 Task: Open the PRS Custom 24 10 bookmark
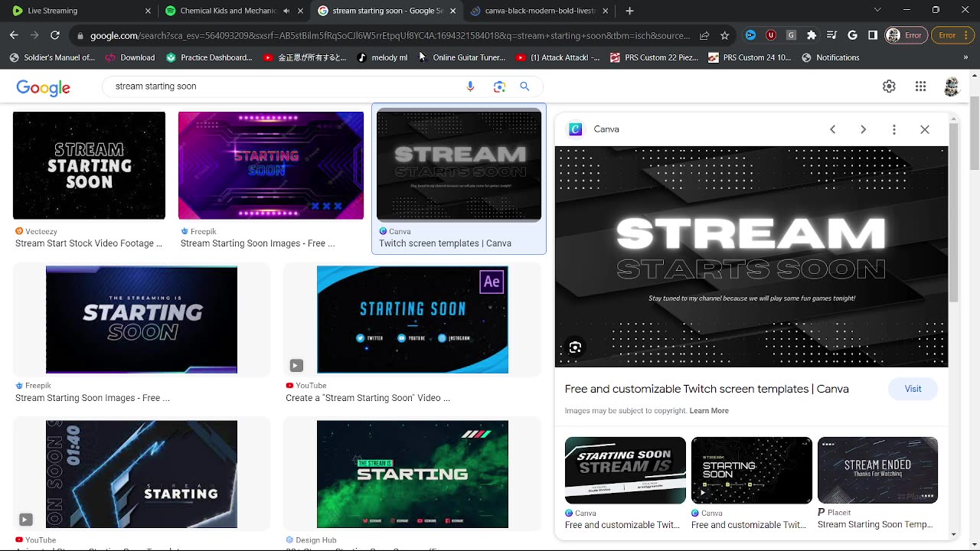click(750, 57)
